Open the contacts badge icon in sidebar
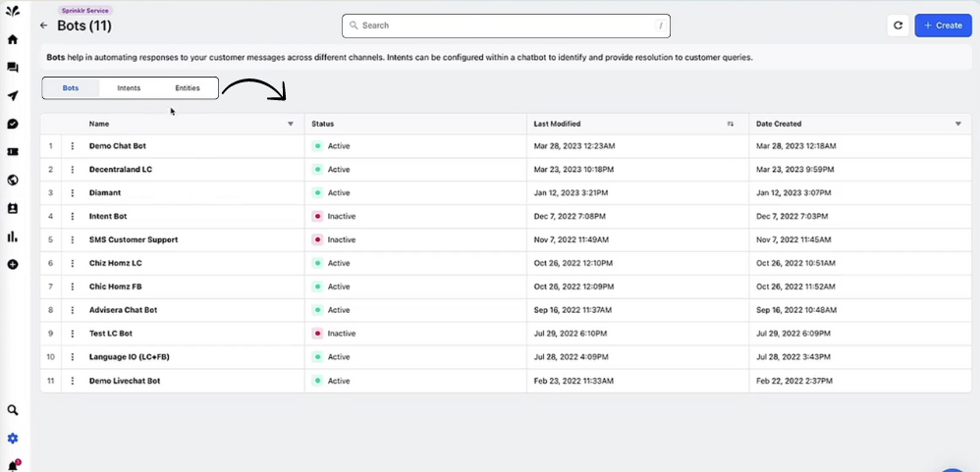The image size is (980, 472). pos(13,208)
